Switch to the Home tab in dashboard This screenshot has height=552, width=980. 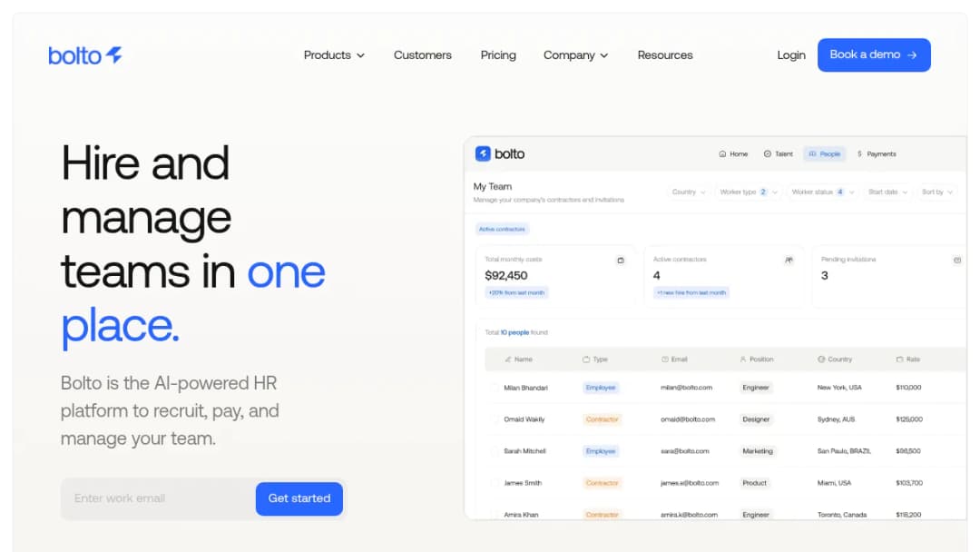(733, 153)
